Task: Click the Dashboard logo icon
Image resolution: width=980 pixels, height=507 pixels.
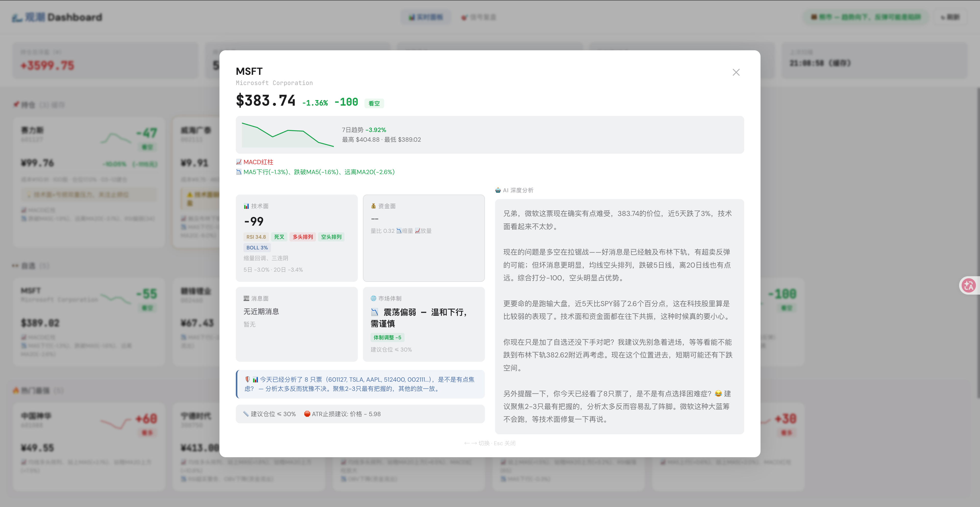Action: point(17,18)
